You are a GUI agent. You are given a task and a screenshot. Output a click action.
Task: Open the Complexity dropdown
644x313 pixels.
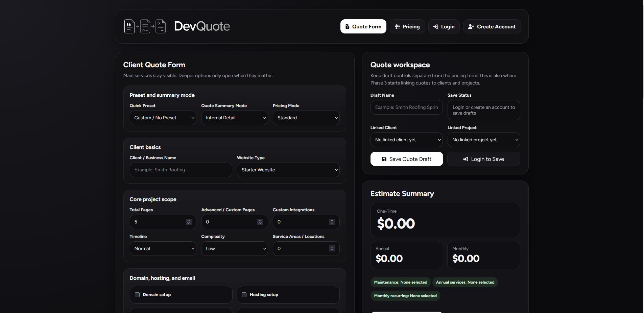[x=234, y=248]
